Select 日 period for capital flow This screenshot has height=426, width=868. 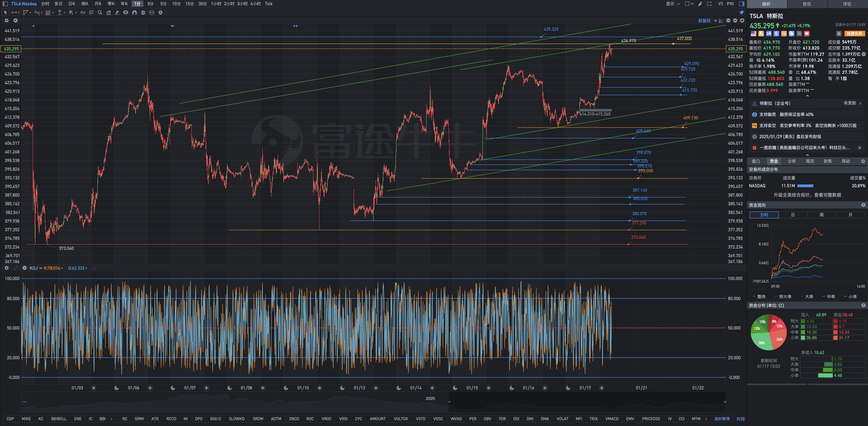[793, 215]
